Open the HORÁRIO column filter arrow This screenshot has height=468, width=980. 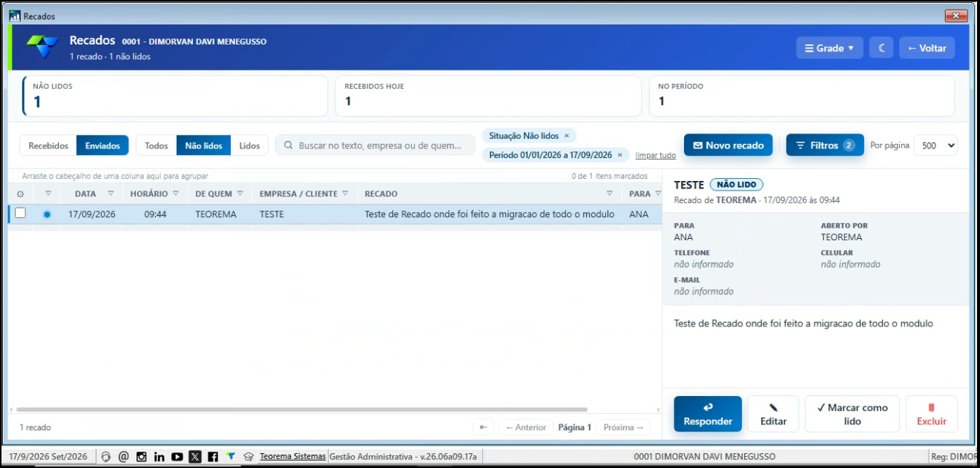176,194
